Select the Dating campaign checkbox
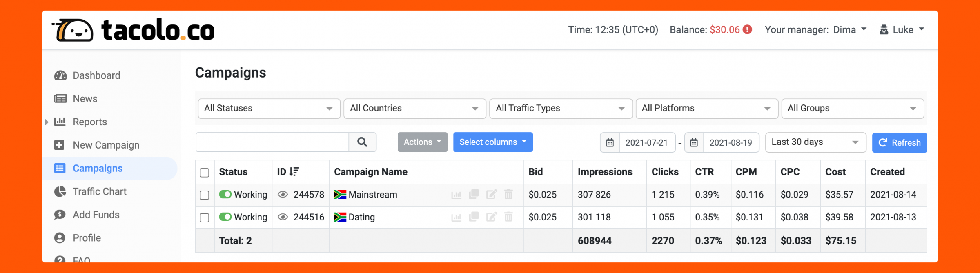Image resolution: width=980 pixels, height=273 pixels. point(205,218)
